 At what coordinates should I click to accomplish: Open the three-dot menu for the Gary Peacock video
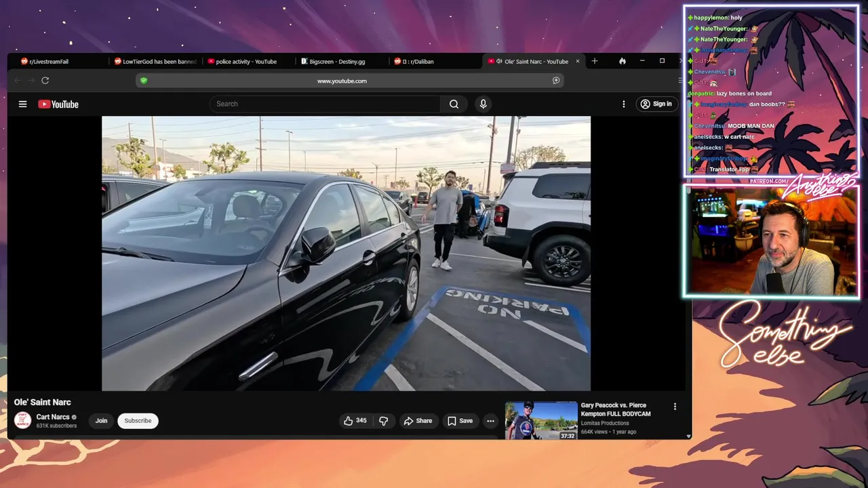675,407
